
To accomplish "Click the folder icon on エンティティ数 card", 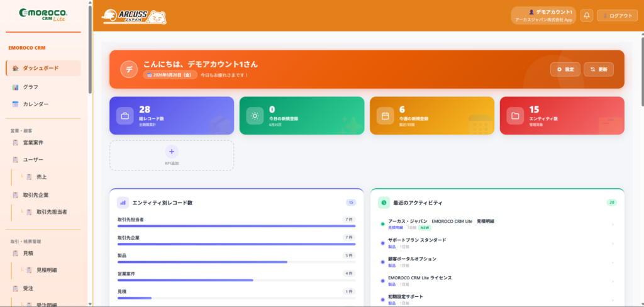I will (x=515, y=116).
